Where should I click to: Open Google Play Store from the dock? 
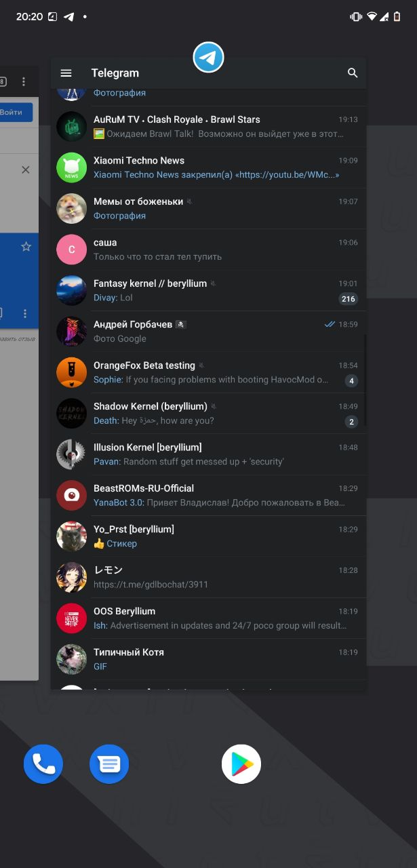[x=241, y=764]
